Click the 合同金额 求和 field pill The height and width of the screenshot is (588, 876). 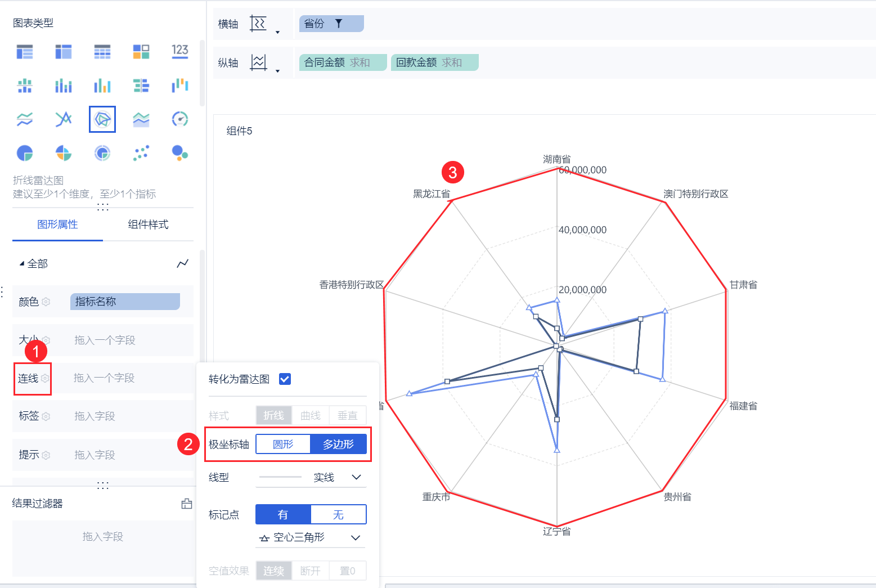pyautogui.click(x=343, y=62)
